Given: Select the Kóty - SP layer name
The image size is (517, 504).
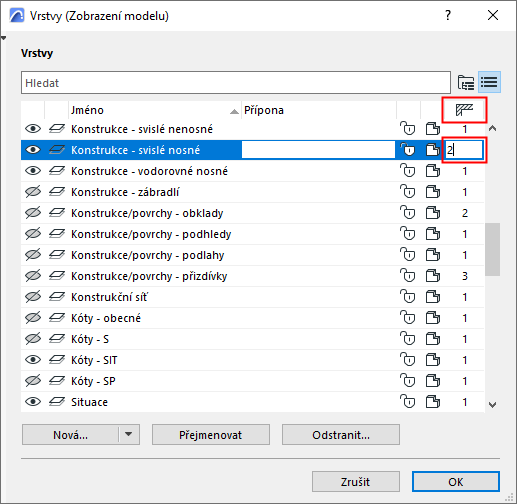Looking at the screenshot, I should pyautogui.click(x=93, y=381).
